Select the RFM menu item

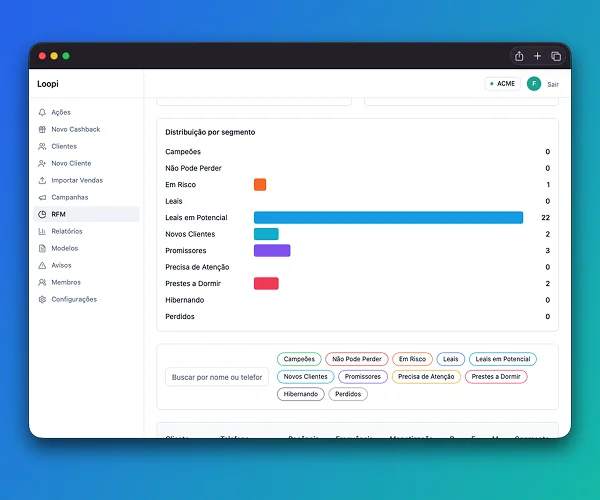point(86,214)
